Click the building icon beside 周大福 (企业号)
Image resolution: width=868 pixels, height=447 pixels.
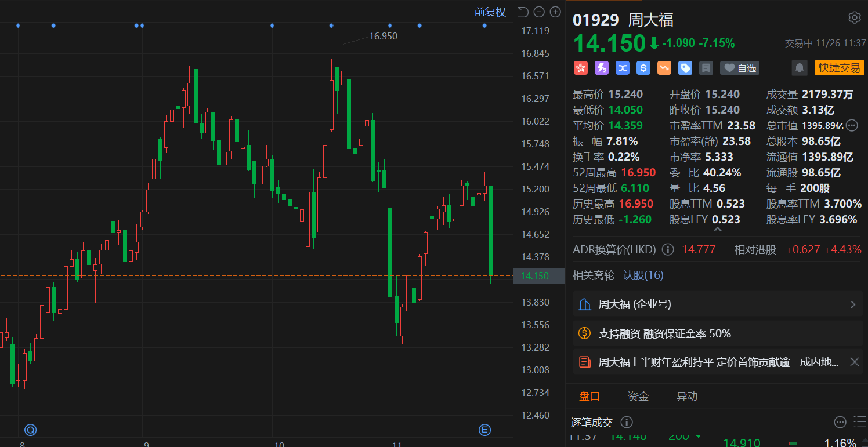[585, 304]
